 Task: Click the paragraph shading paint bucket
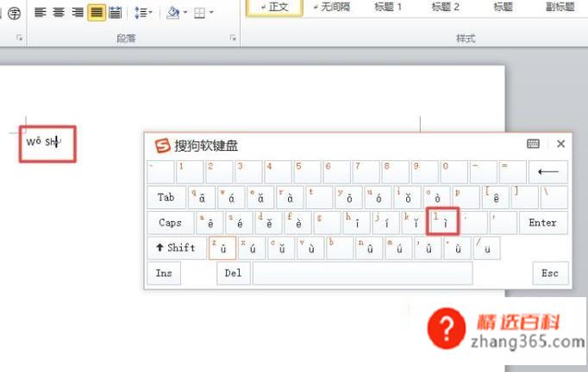(173, 13)
